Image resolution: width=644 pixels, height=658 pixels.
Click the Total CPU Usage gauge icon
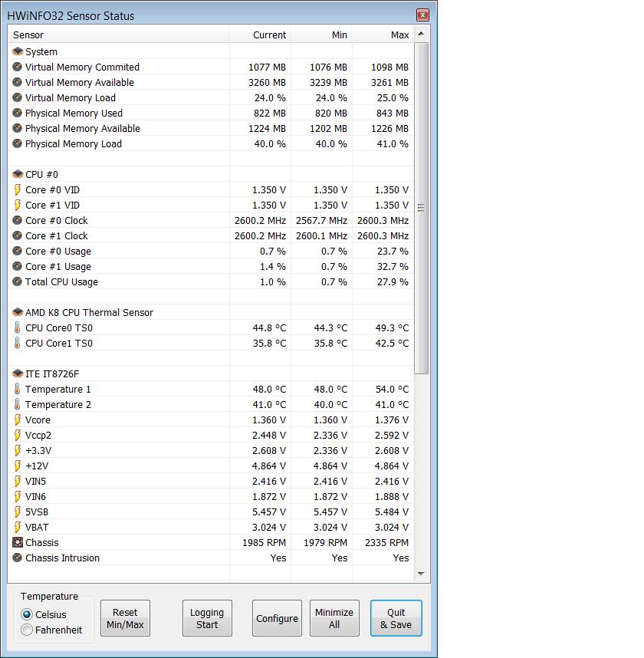coord(17,281)
